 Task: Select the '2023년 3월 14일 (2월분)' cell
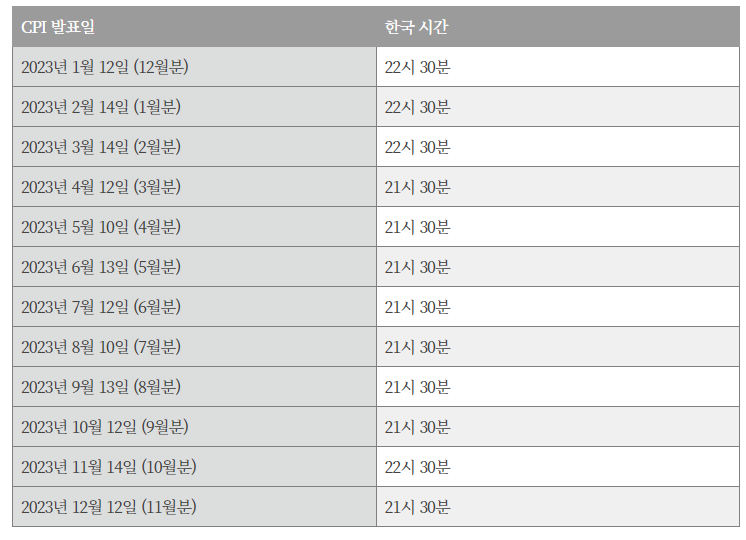pos(101,147)
